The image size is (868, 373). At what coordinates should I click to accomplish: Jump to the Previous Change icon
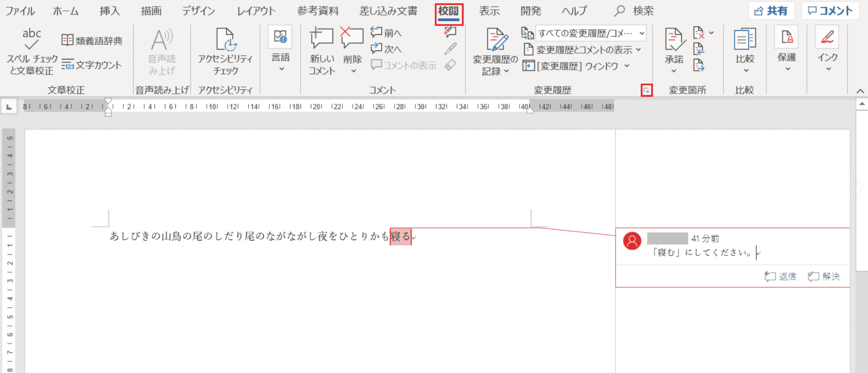tap(699, 49)
